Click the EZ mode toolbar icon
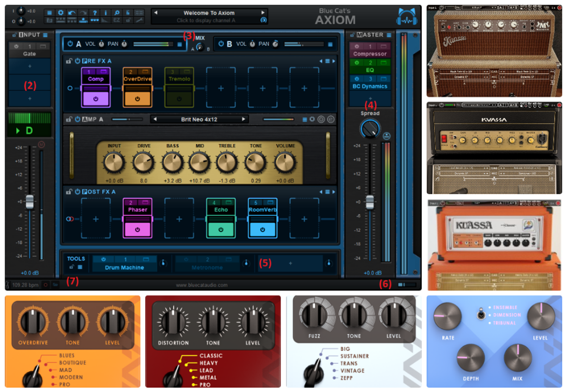Viewport: 567px width, 392px height. [x=117, y=20]
